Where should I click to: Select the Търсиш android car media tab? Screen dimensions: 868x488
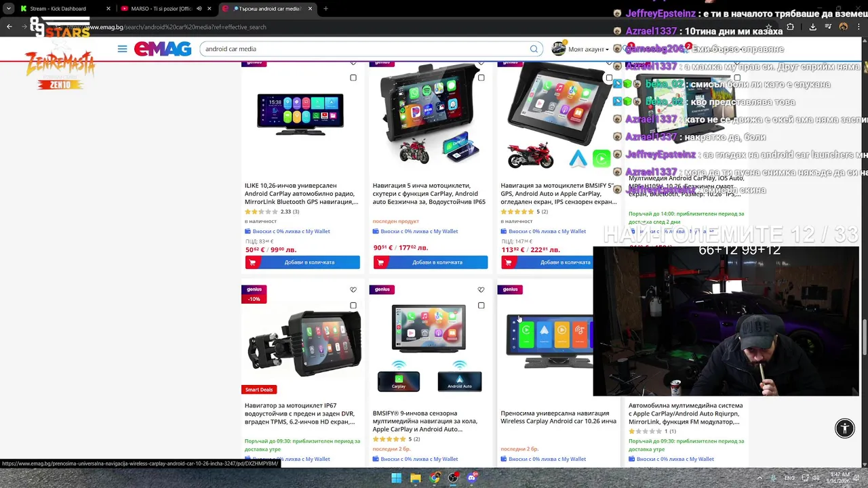(268, 9)
